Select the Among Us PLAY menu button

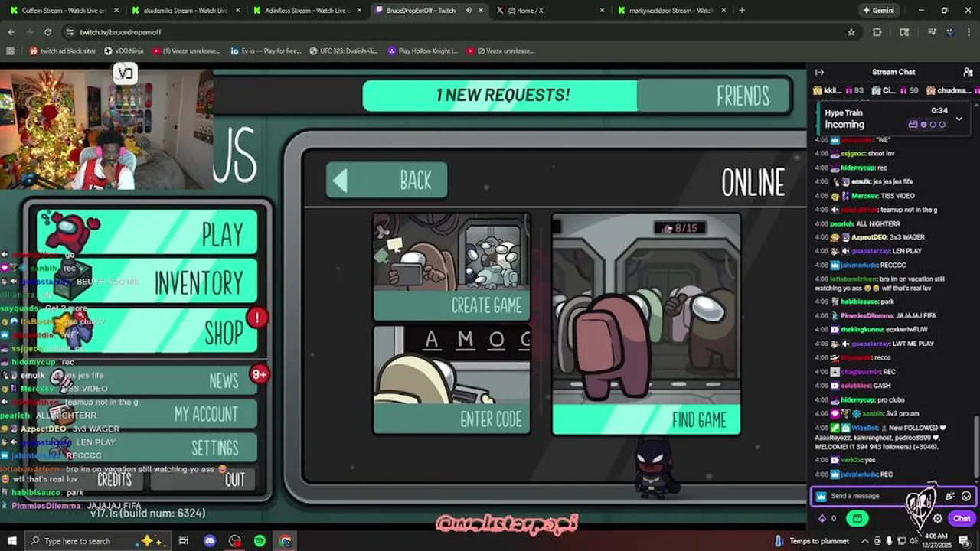148,233
